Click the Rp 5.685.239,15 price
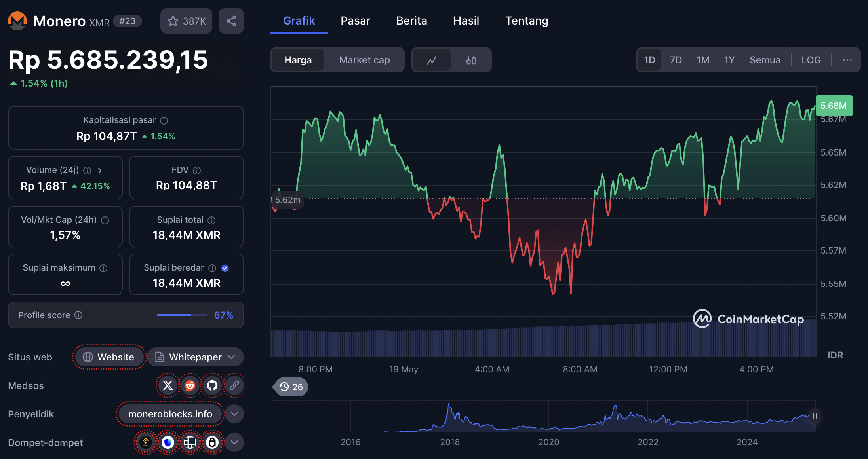This screenshot has width=868, height=459. point(108,60)
